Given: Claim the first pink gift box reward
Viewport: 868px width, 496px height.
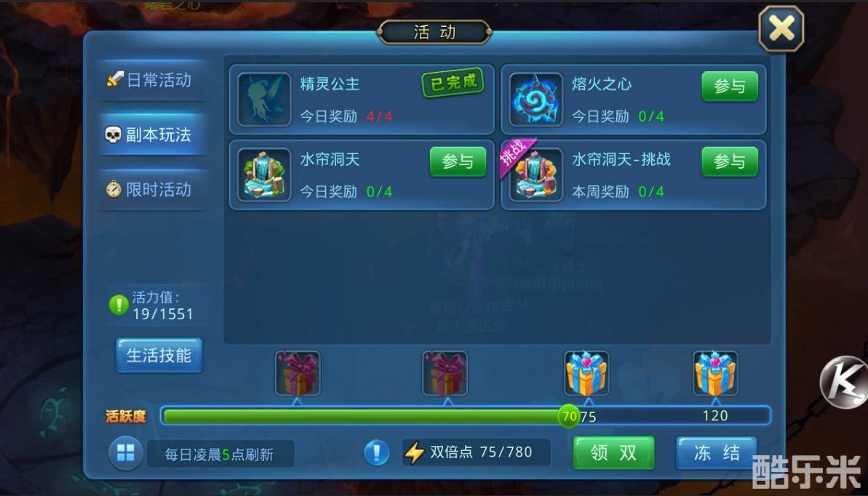Looking at the screenshot, I should [x=298, y=374].
